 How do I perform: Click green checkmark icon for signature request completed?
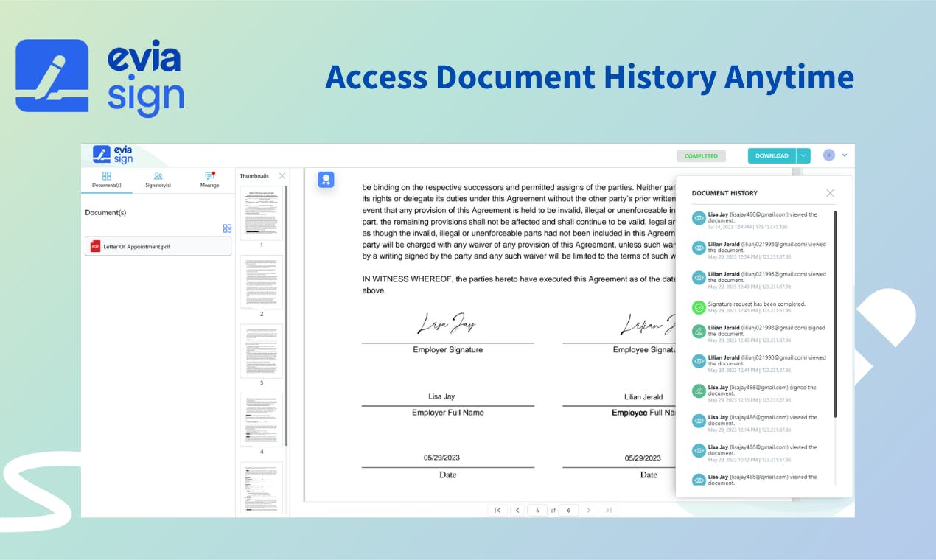699,308
